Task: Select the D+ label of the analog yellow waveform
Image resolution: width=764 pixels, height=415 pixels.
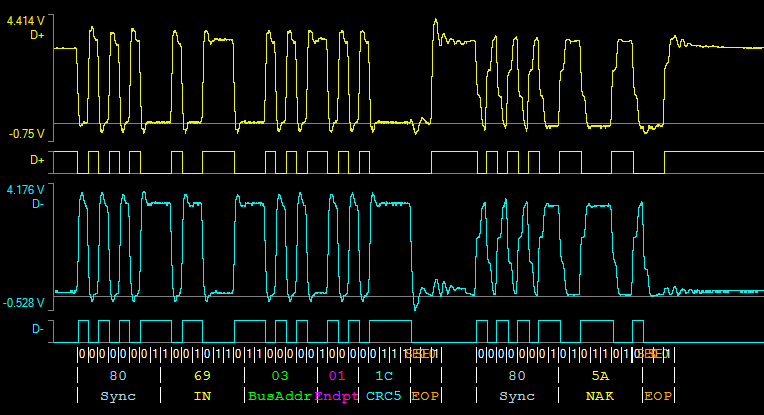Action: 38,35
